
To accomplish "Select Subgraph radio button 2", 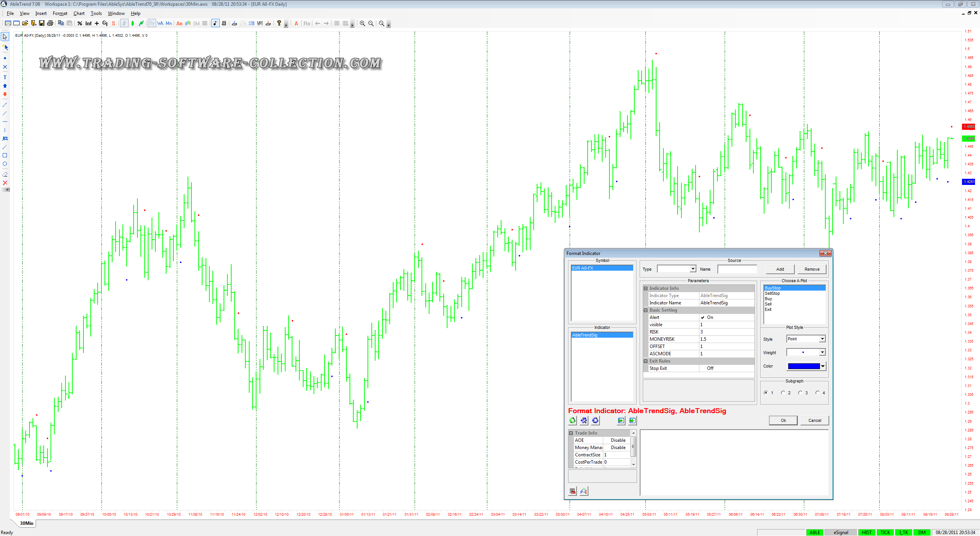I will pyautogui.click(x=783, y=393).
